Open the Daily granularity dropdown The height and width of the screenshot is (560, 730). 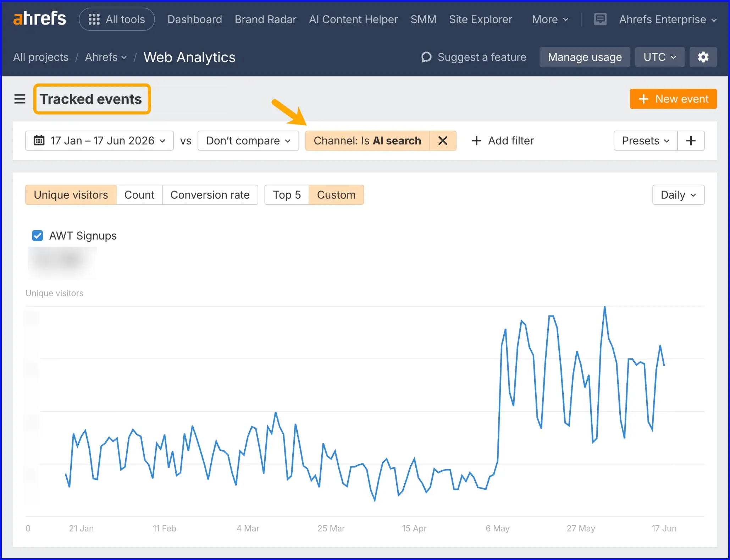pos(678,195)
